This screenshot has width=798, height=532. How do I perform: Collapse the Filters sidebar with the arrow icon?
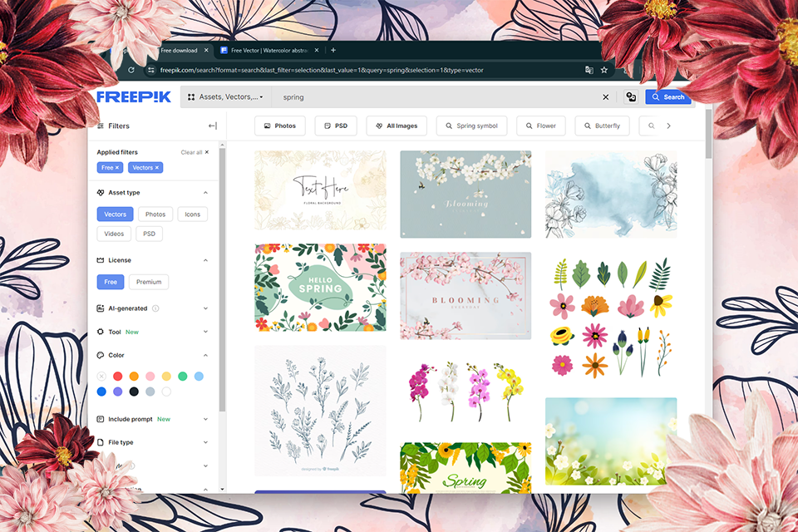(213, 126)
